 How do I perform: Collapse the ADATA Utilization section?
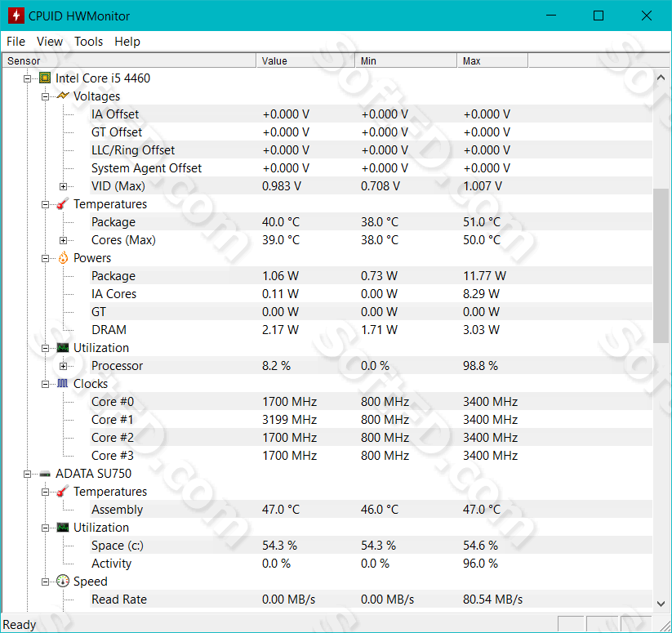tap(45, 528)
